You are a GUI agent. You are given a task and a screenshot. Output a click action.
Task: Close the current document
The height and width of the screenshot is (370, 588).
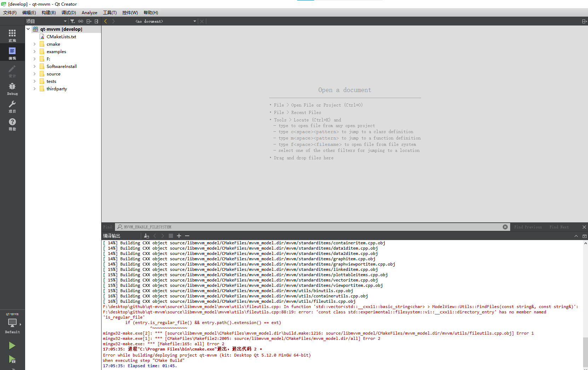click(x=202, y=21)
